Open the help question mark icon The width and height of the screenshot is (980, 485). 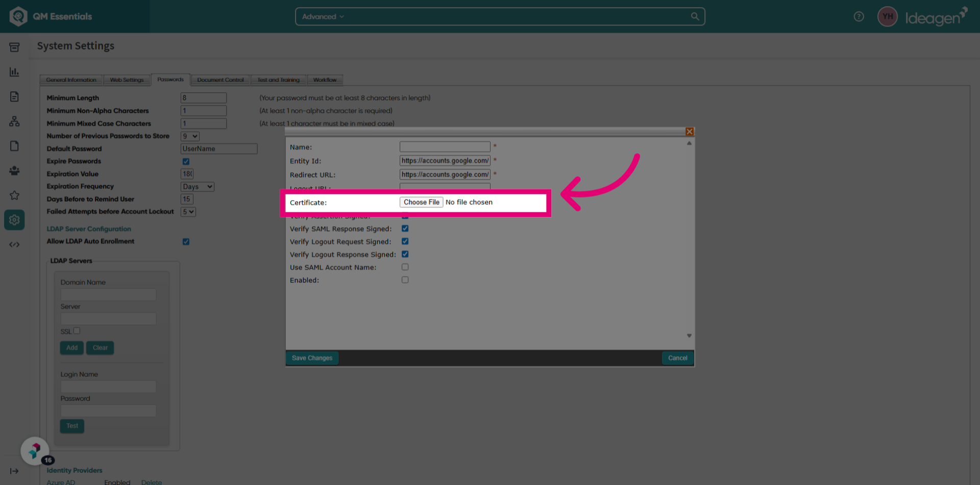(859, 16)
